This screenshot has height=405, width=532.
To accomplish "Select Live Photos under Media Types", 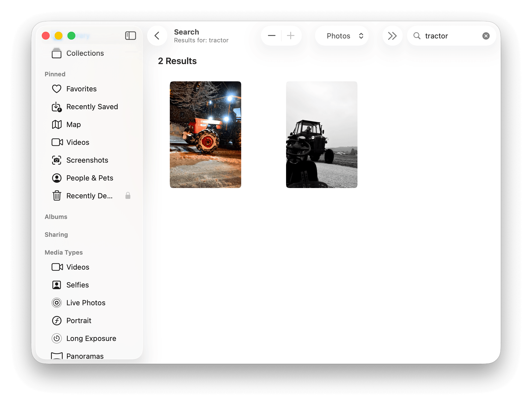I will pyautogui.click(x=86, y=303).
